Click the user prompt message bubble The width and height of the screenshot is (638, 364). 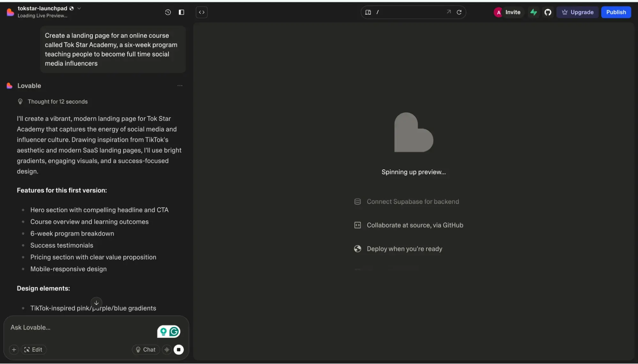[113, 49]
